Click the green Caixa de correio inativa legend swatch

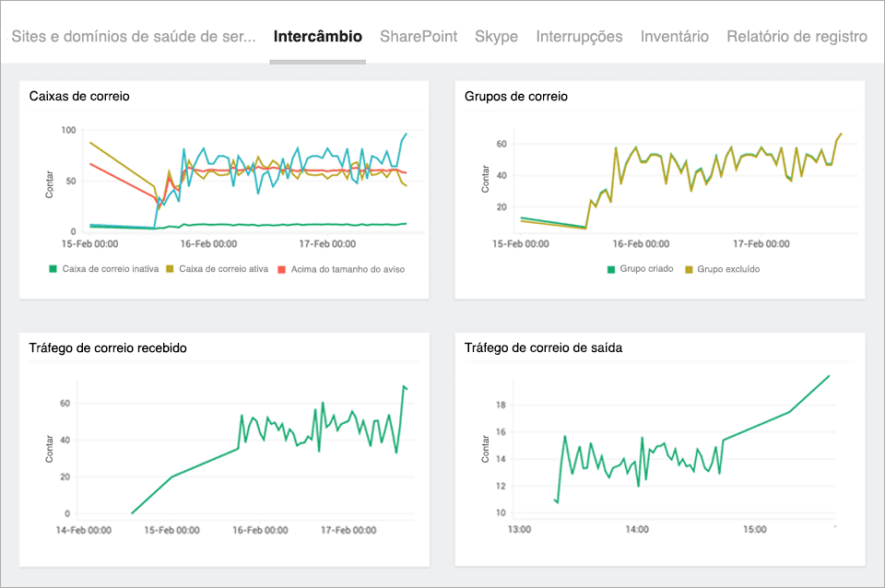(x=53, y=269)
